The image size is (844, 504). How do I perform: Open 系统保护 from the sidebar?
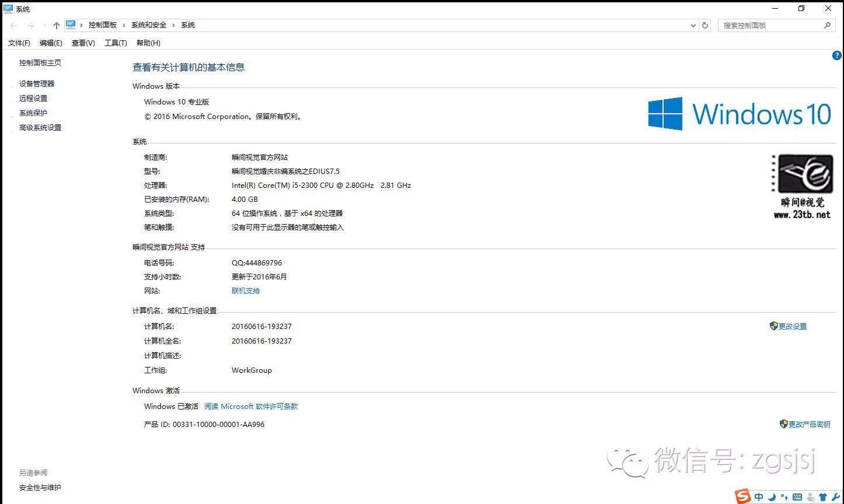pyautogui.click(x=33, y=113)
